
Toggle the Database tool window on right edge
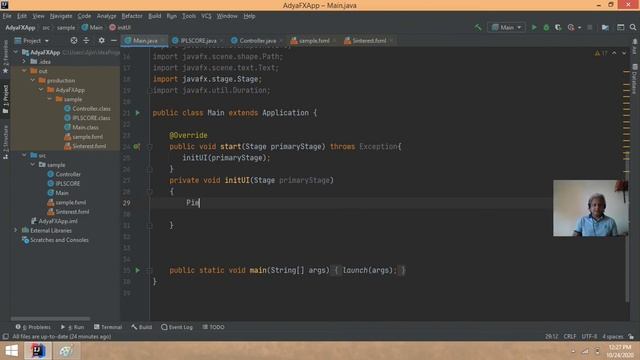coord(635,78)
